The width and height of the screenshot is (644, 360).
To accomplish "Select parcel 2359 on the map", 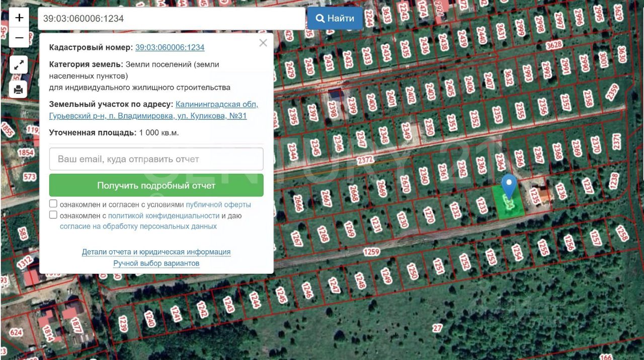I will tap(612, 92).
